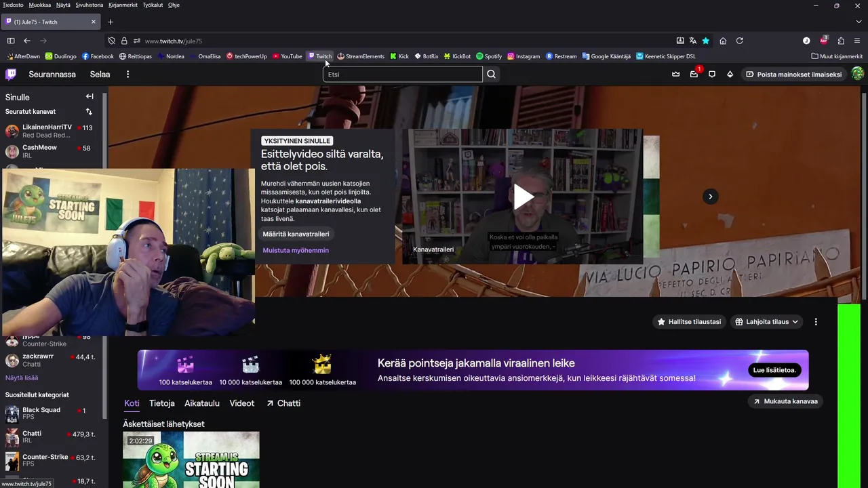Click Muistuta myöhemmin link
The image size is (868, 488).
(296, 250)
